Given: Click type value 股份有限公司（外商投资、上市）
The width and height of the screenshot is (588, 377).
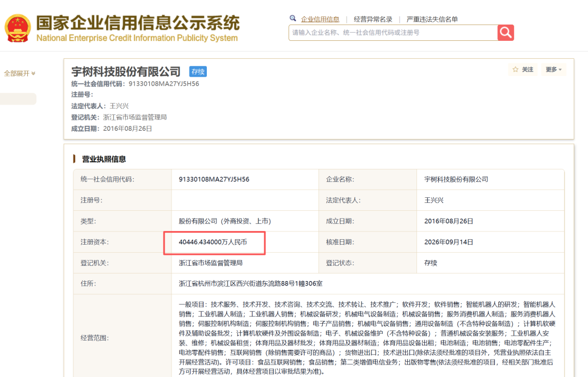Looking at the screenshot, I should [225, 221].
